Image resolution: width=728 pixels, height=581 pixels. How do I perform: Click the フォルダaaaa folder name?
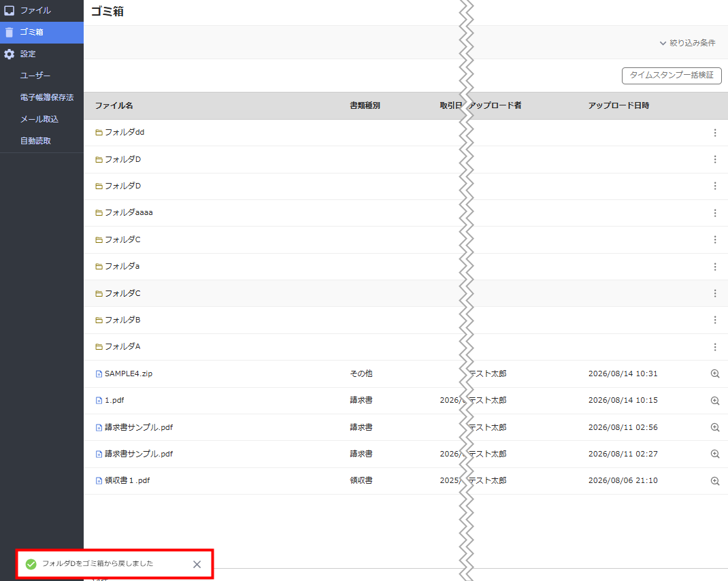pyautogui.click(x=129, y=213)
